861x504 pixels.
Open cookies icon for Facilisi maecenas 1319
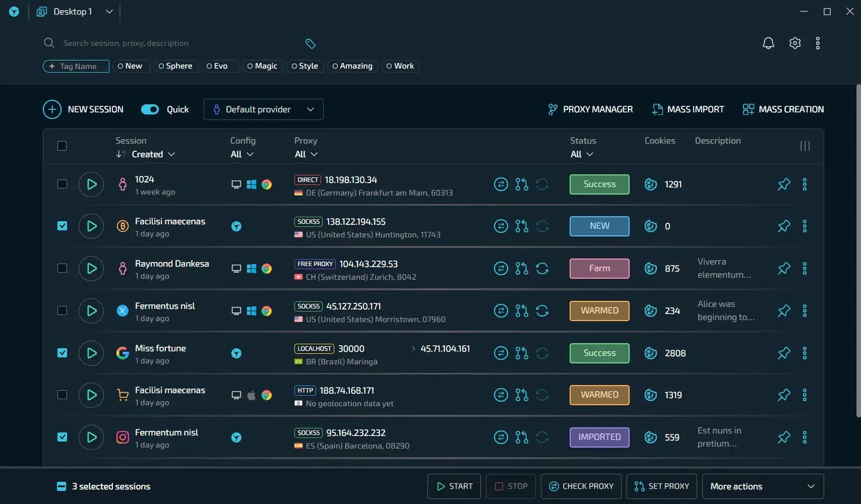pyautogui.click(x=651, y=395)
